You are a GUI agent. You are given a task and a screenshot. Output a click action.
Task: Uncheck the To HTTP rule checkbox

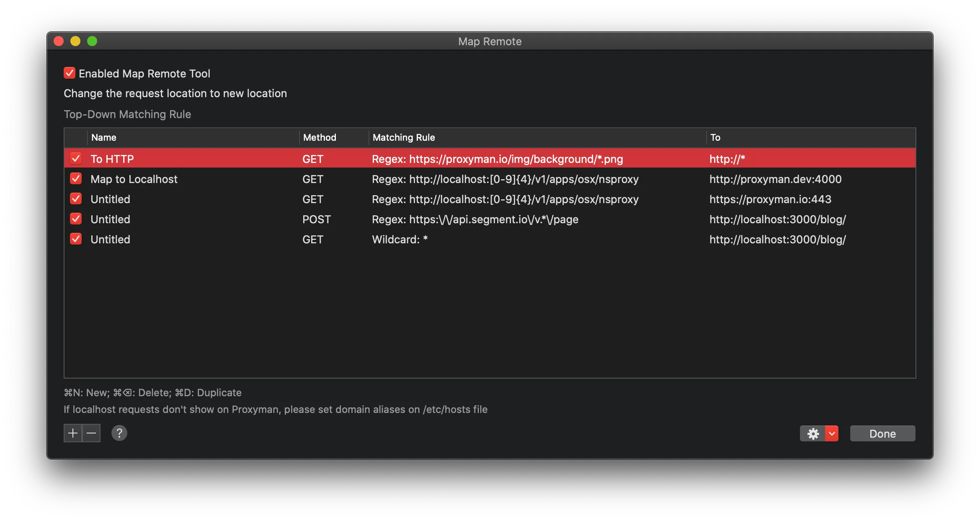pos(76,159)
